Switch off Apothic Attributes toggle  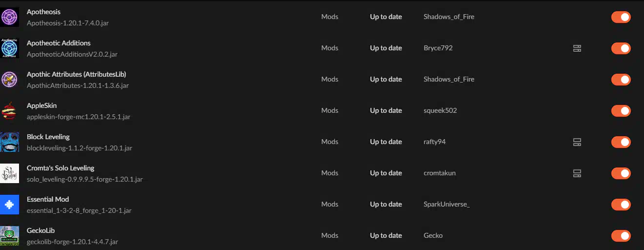tap(621, 80)
